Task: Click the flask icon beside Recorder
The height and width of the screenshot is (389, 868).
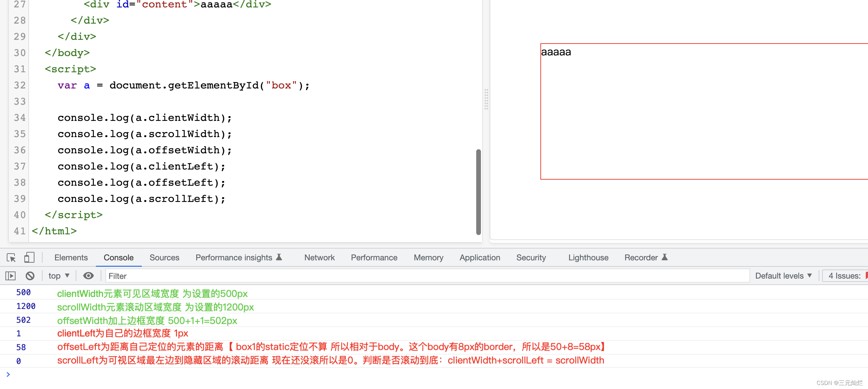Action: click(665, 257)
